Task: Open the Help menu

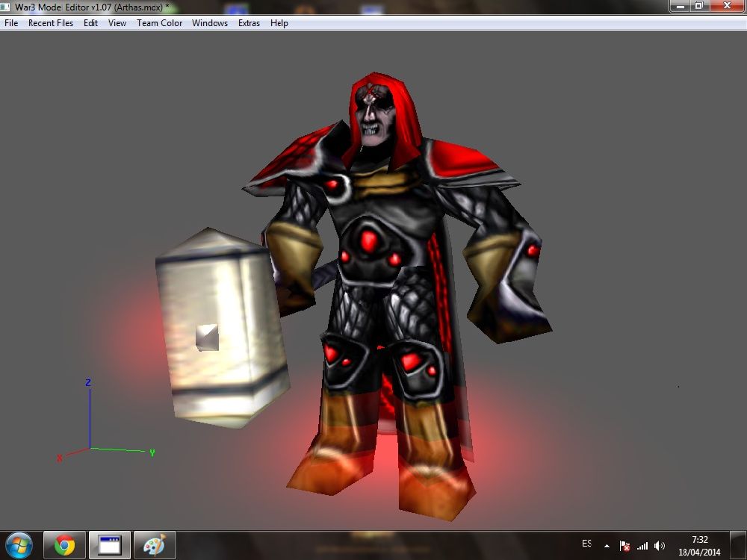Action: pyautogui.click(x=279, y=23)
